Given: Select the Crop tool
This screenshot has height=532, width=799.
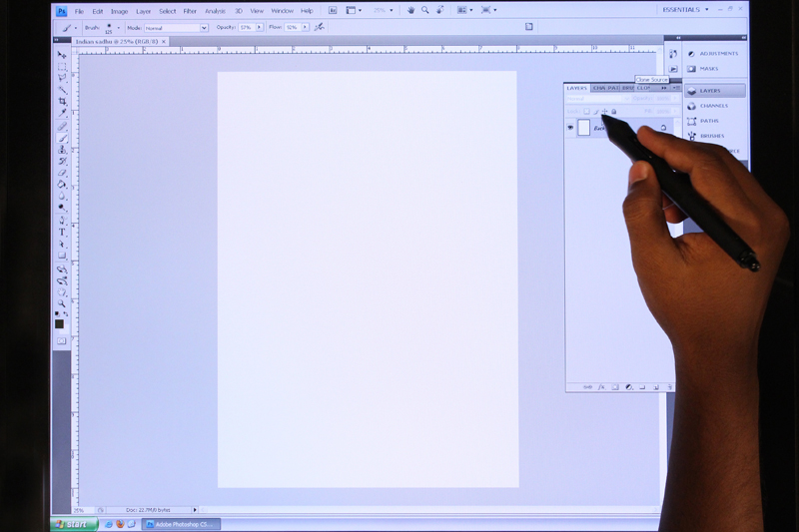Looking at the screenshot, I should 62,102.
